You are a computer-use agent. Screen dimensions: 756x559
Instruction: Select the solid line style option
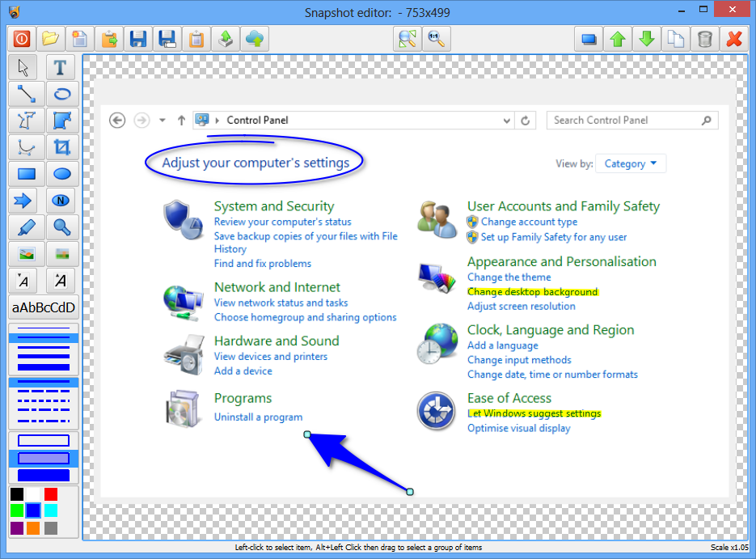tap(44, 382)
